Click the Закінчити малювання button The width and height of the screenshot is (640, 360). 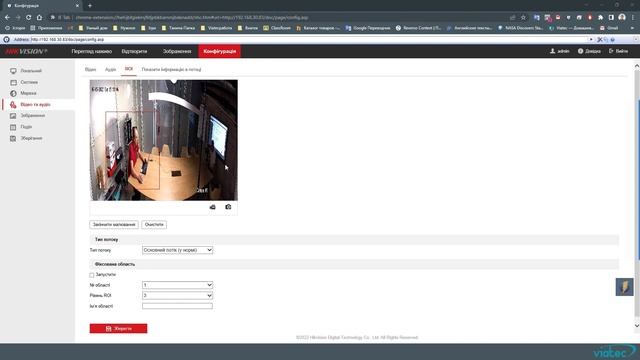[114, 224]
